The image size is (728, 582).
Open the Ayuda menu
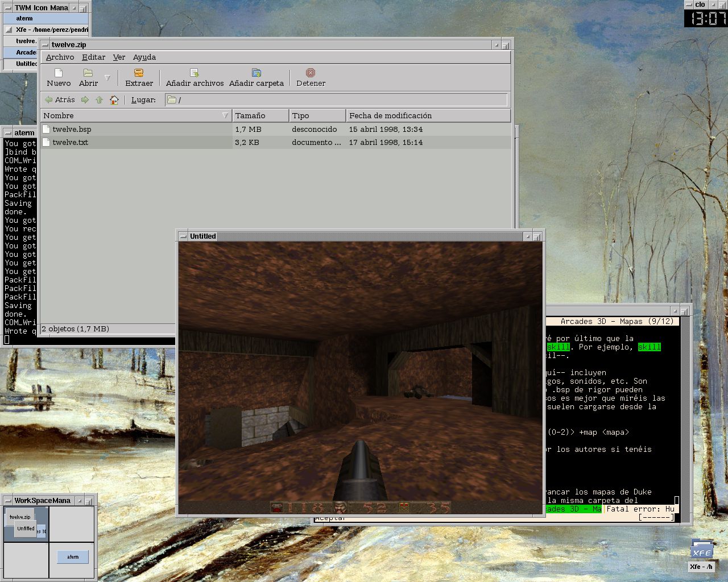click(144, 57)
